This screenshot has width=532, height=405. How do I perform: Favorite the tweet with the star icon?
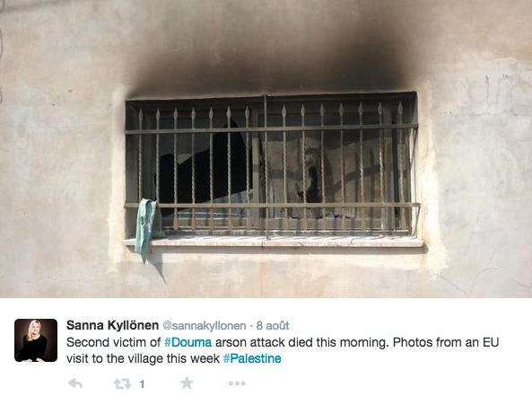point(187,383)
